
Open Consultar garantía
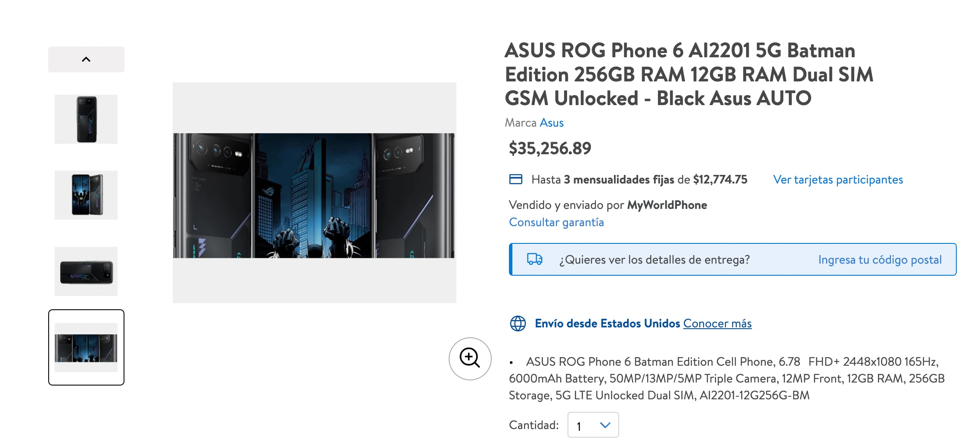556,222
